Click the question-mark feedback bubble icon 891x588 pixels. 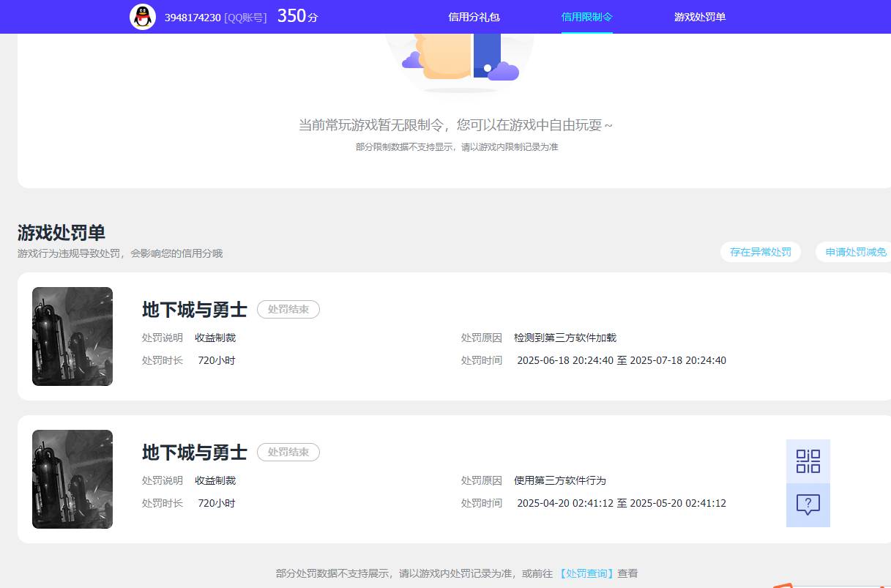coord(808,505)
